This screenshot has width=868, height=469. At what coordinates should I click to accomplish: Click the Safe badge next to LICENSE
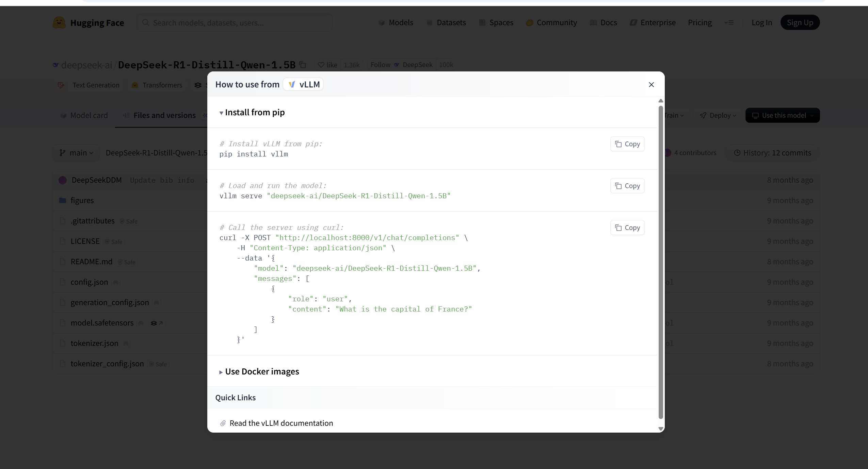[x=114, y=242]
